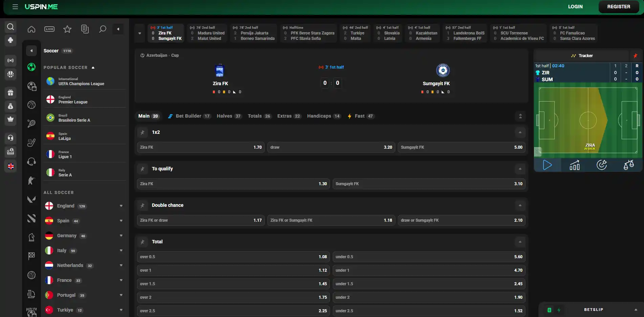Expand the England soccer country list
The image size is (644, 317).
(x=121, y=206)
